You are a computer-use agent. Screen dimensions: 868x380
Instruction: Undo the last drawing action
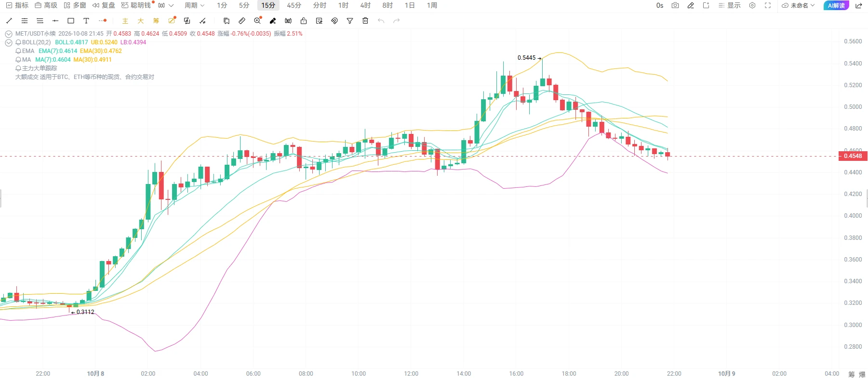click(381, 21)
